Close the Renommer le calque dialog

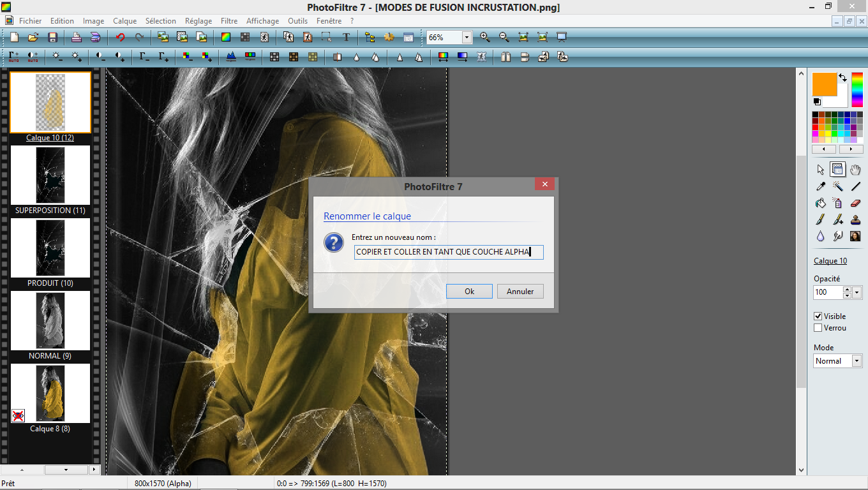tap(544, 184)
